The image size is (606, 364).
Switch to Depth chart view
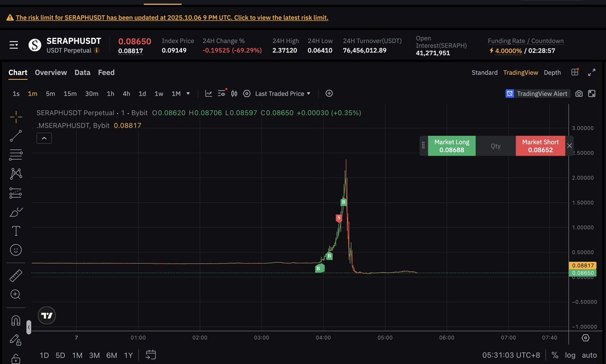552,73
